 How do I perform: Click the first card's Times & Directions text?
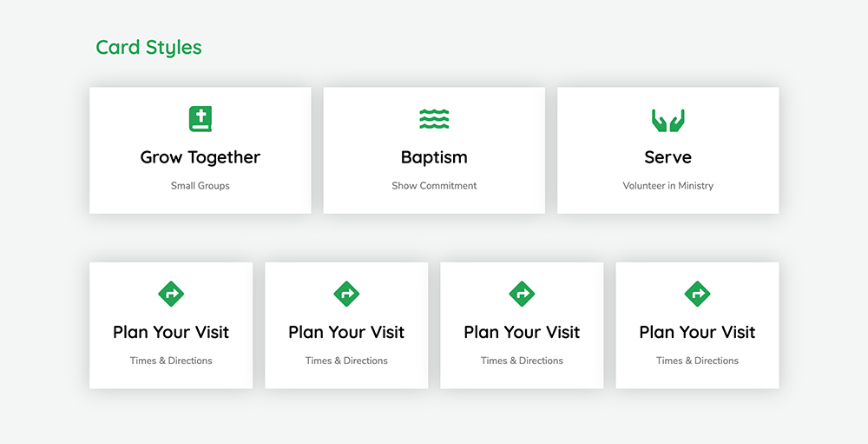(x=171, y=361)
